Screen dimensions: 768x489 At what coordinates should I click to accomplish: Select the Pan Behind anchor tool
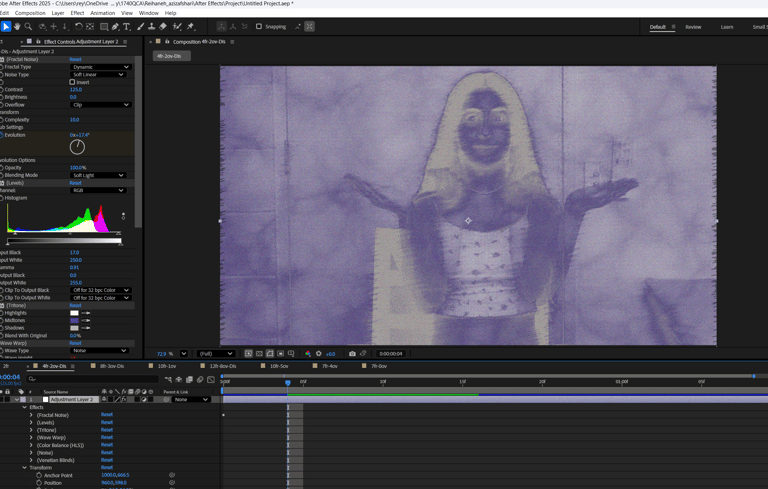tap(90, 26)
